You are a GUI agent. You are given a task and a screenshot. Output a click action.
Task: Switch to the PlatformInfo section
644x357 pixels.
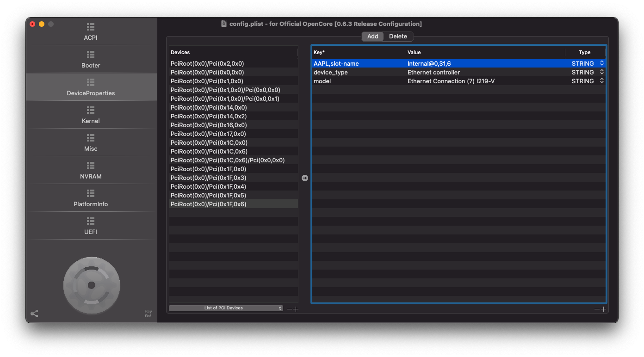(91, 198)
